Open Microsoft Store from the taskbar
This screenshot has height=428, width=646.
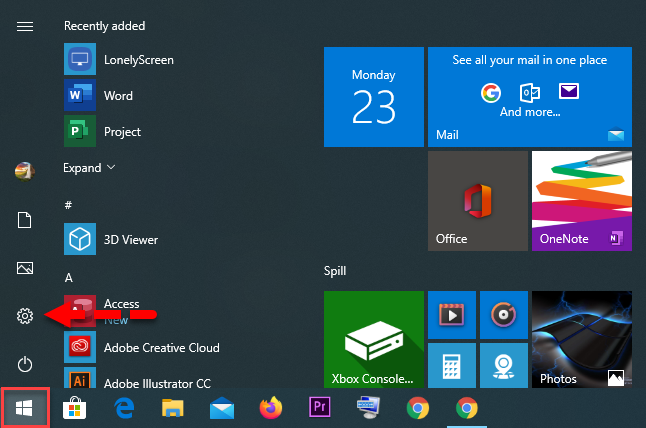click(x=74, y=408)
